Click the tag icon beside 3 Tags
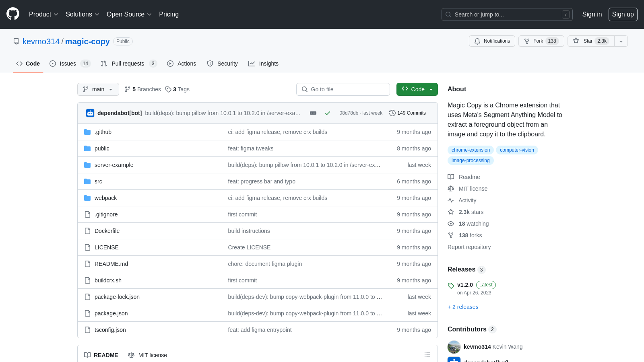The width and height of the screenshot is (644, 362). [x=168, y=89]
